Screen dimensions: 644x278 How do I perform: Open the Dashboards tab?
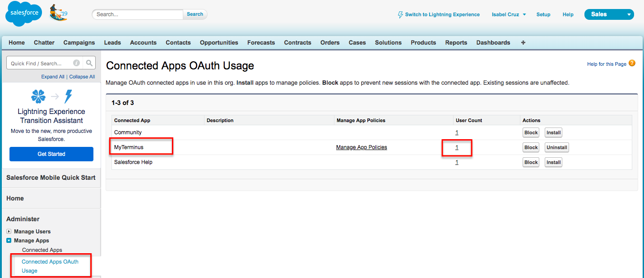493,42
